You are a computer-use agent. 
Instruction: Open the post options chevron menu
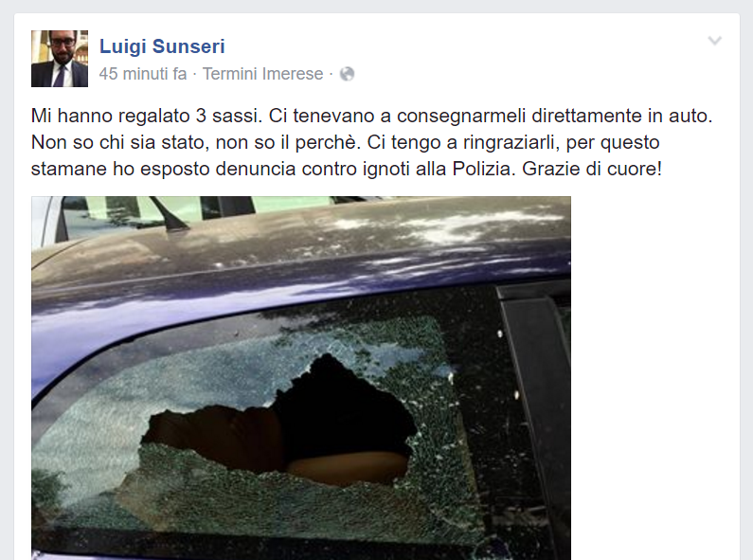pos(714,41)
